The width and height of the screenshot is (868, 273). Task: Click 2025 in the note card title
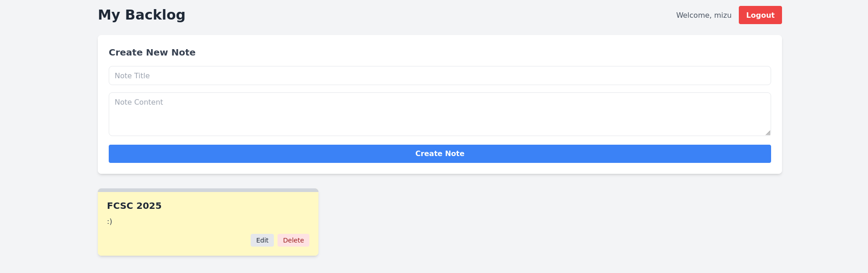(x=149, y=206)
